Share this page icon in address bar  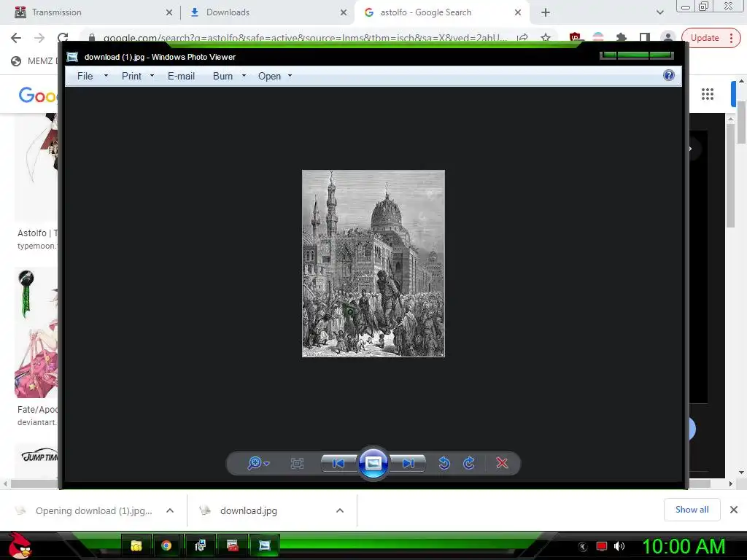pos(522,38)
